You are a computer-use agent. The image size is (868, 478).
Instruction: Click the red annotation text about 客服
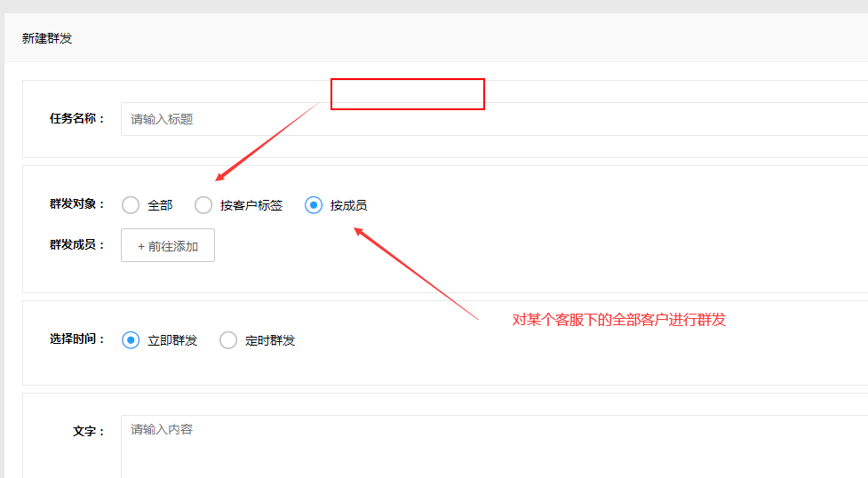pyautogui.click(x=618, y=320)
